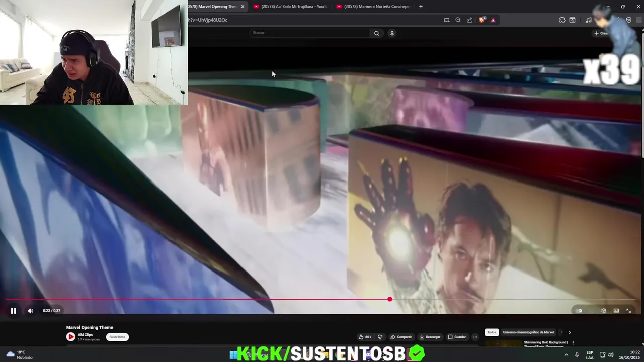Open the zoom magnifier icon in address bar
The height and width of the screenshot is (362, 644).
(x=458, y=20)
